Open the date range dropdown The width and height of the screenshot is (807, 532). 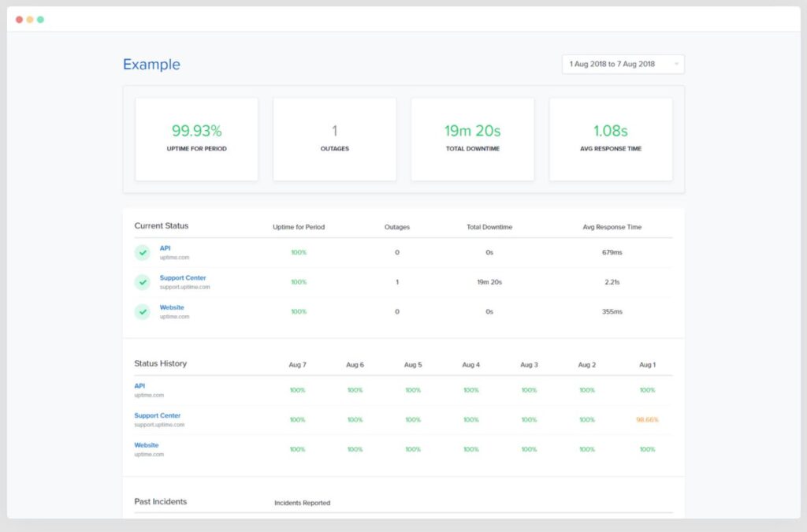coord(623,64)
